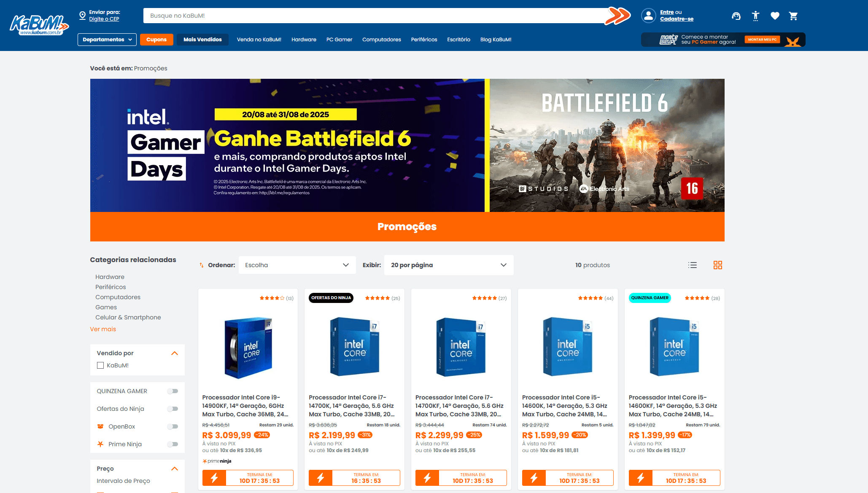
Task: Click the QUINZENA GAMER badge on product
Action: click(650, 298)
